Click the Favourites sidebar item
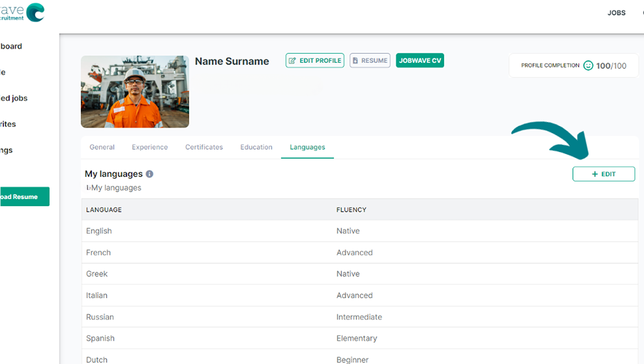644x364 pixels. pos(8,124)
